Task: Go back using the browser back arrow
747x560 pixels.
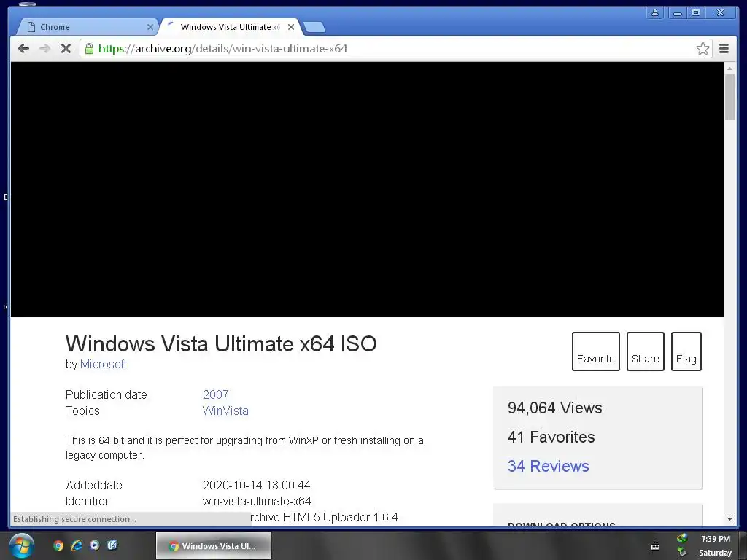Action: coord(23,49)
